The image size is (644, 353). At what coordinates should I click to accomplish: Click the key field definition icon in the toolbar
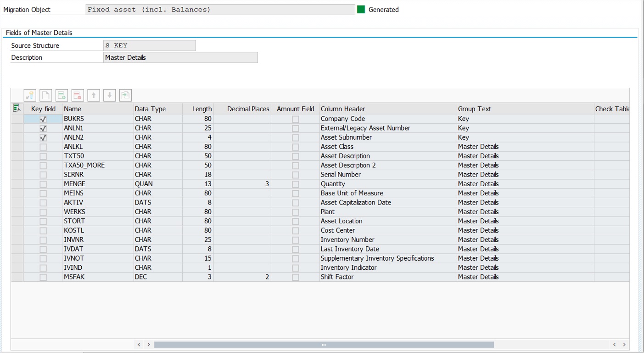tap(29, 95)
